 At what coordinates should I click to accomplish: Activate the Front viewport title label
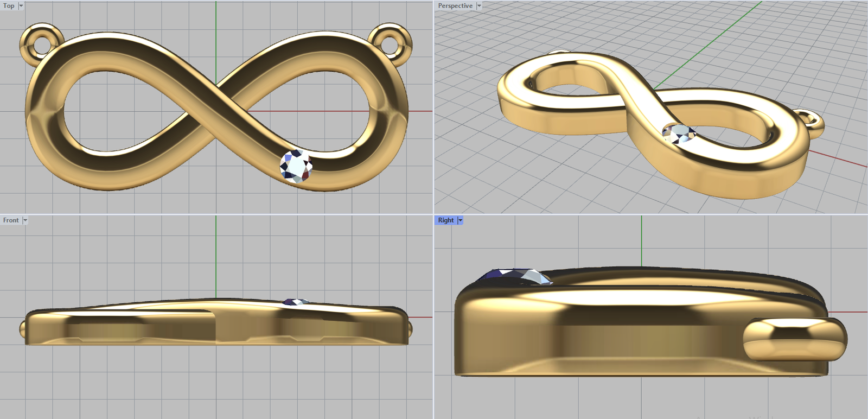tap(10, 220)
